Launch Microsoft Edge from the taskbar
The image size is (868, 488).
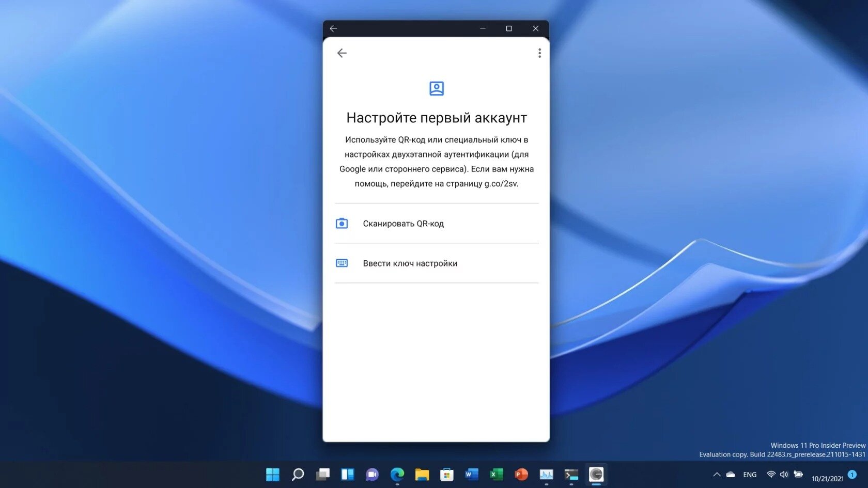(397, 475)
